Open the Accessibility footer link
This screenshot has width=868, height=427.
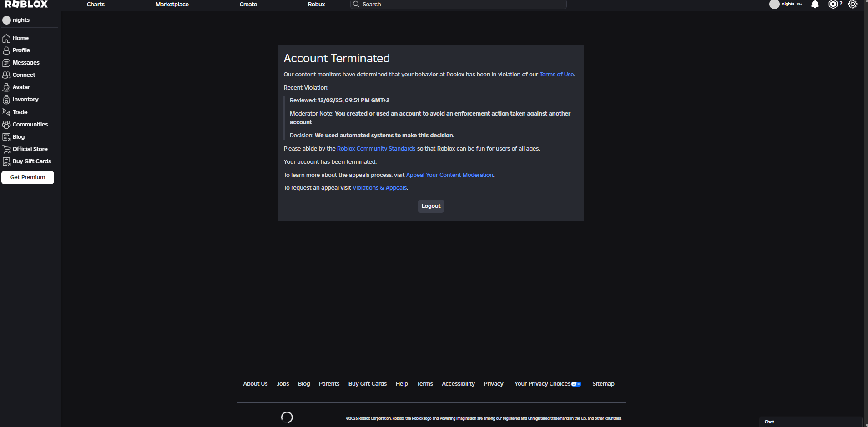pos(458,384)
